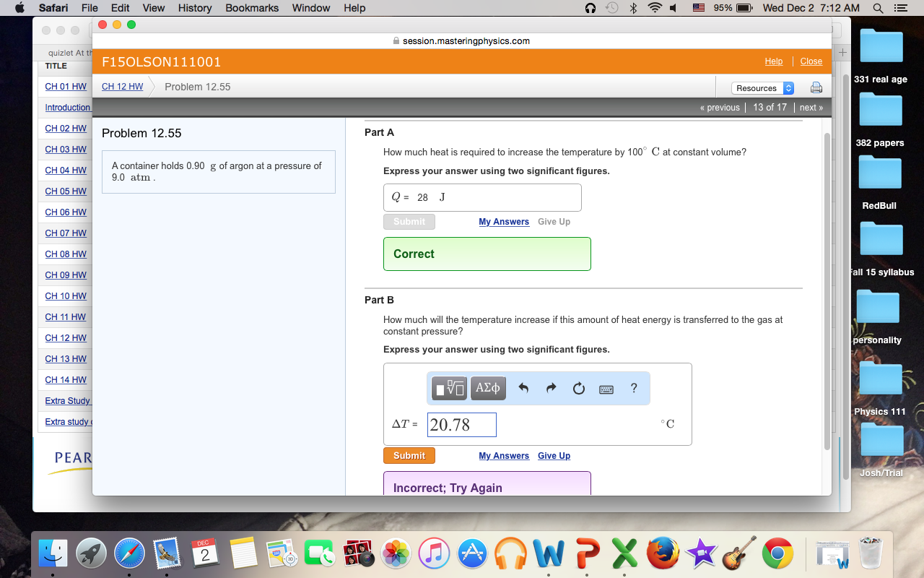The height and width of the screenshot is (578, 924).
Task: Open My Answers link for Part B
Action: [x=504, y=456]
